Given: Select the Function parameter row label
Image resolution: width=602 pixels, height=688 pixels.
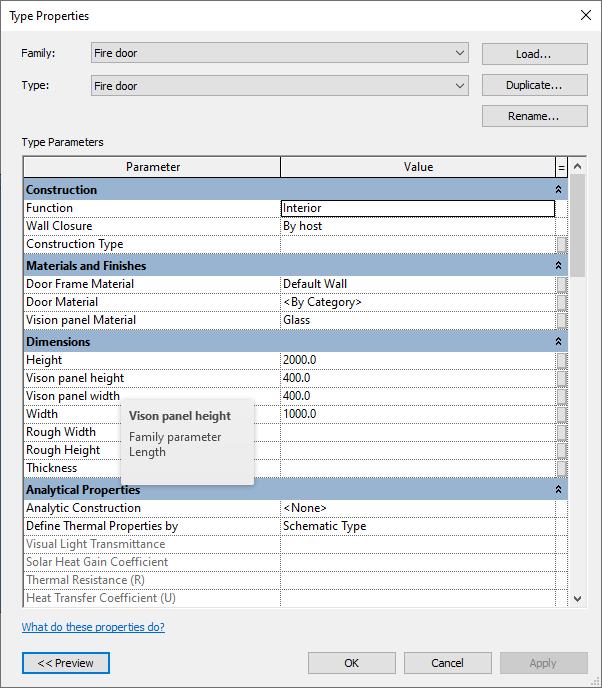Looking at the screenshot, I should coord(49,208).
